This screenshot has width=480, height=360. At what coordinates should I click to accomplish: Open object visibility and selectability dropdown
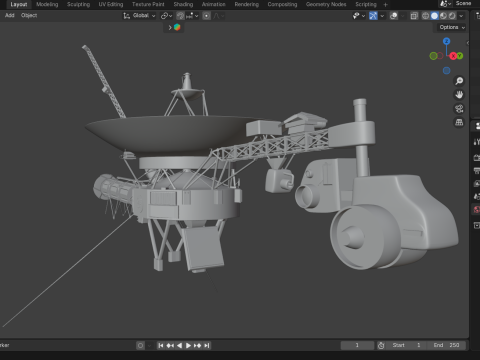pos(359,16)
